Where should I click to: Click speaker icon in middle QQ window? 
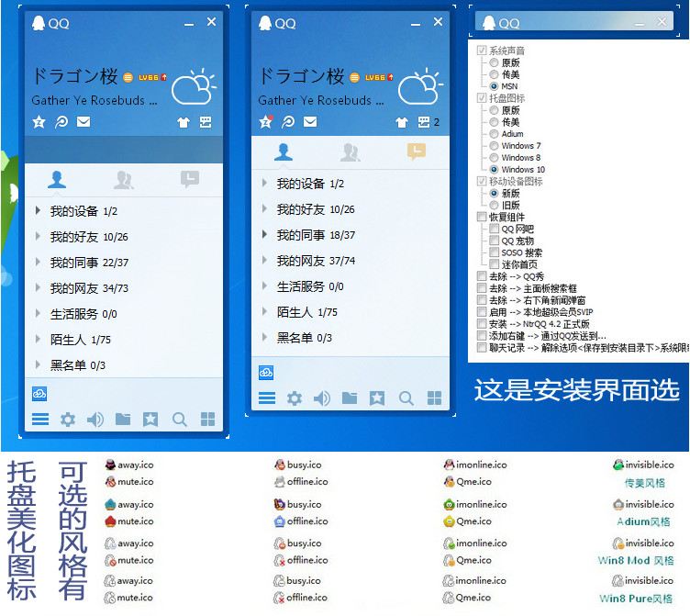(322, 398)
